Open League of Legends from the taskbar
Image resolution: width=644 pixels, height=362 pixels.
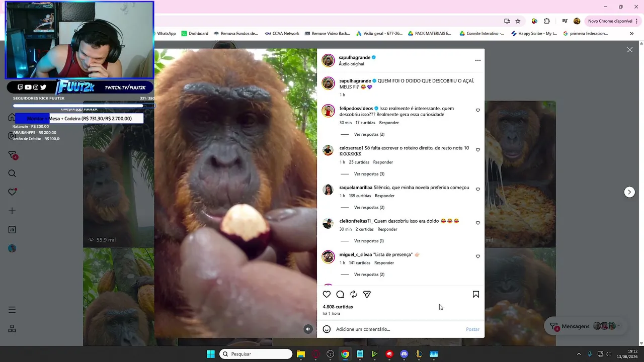(x=419, y=354)
